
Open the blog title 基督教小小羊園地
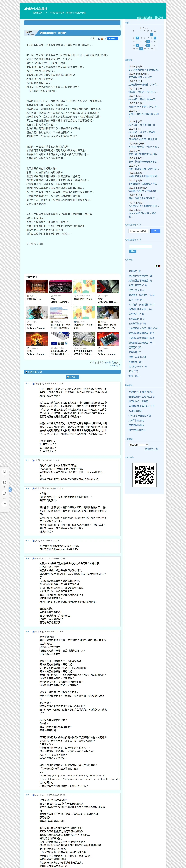tap(36, 9)
